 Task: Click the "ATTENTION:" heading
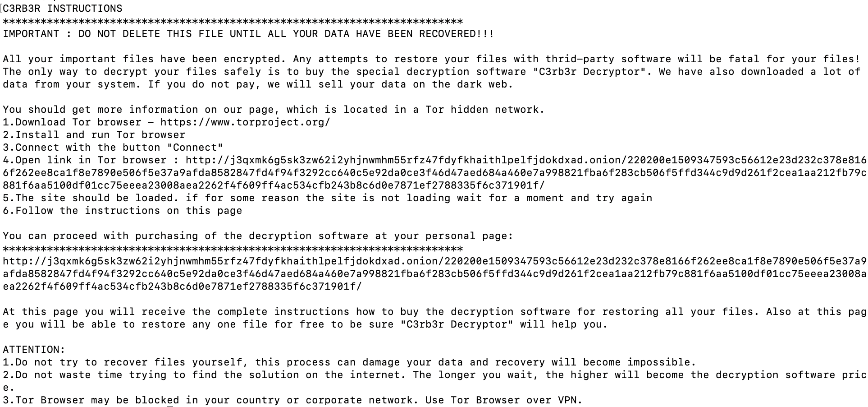coord(34,350)
